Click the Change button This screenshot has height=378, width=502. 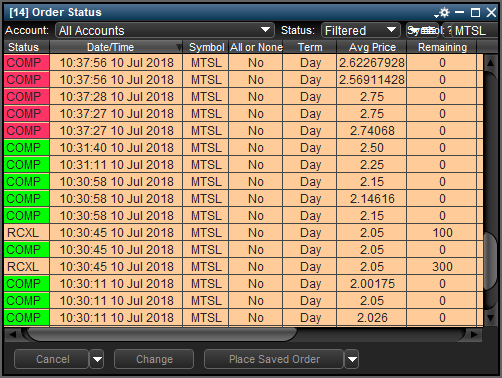pyautogui.click(x=154, y=359)
